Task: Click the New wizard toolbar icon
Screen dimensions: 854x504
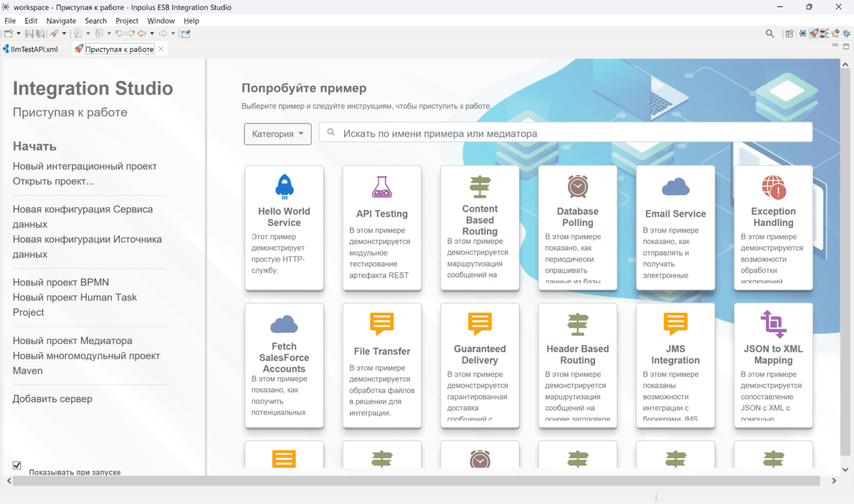Action: (x=8, y=33)
